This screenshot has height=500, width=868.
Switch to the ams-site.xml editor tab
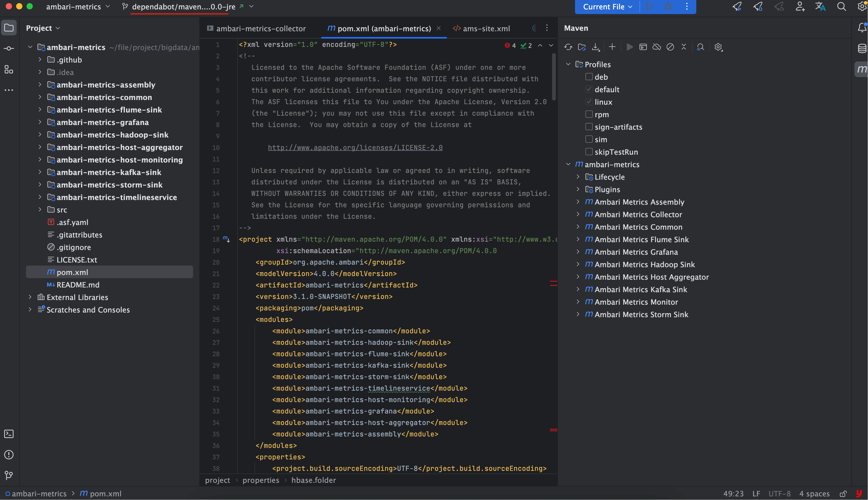(481, 28)
